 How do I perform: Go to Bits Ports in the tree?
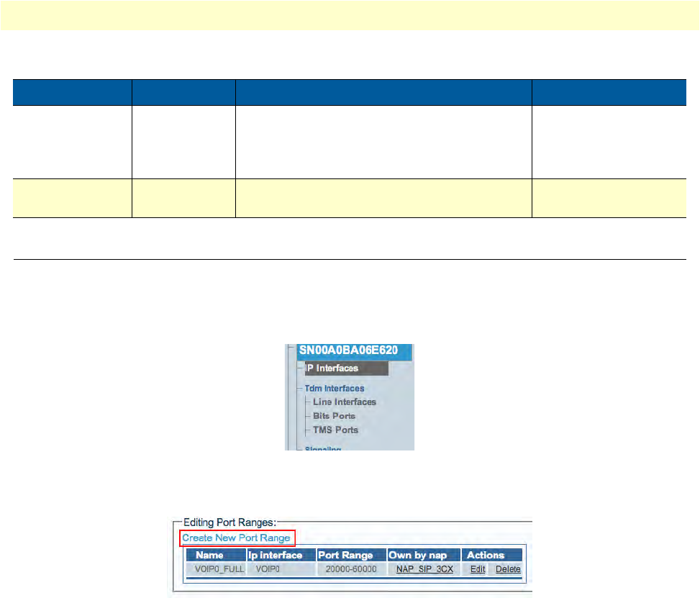(x=334, y=416)
